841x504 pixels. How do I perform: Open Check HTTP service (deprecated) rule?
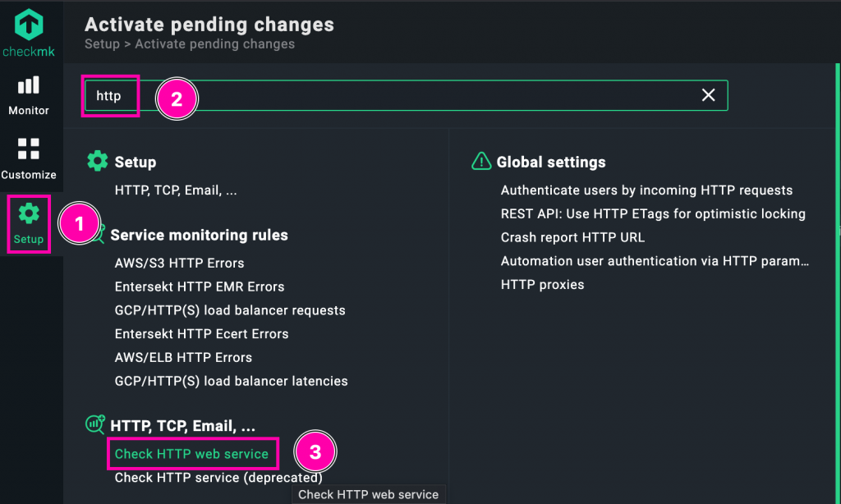[218, 478]
